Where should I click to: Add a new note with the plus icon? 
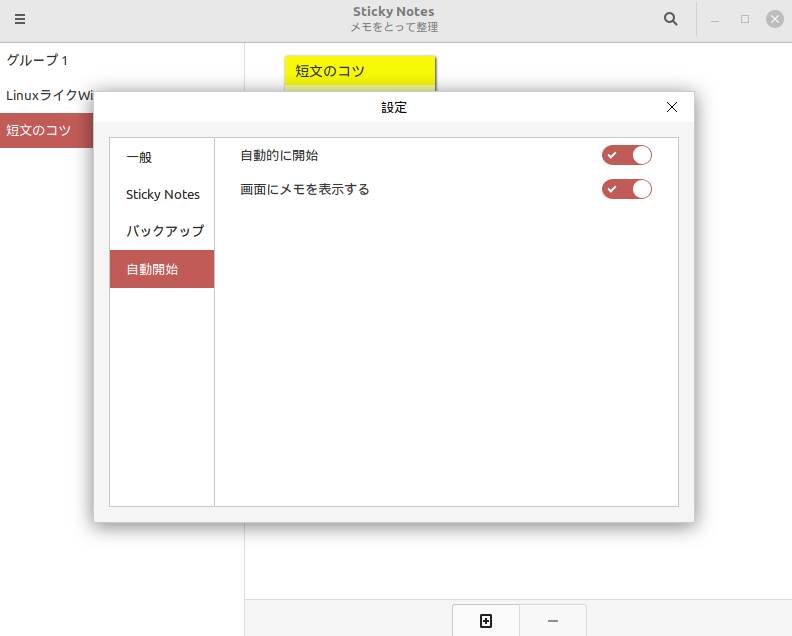pyautogui.click(x=486, y=620)
